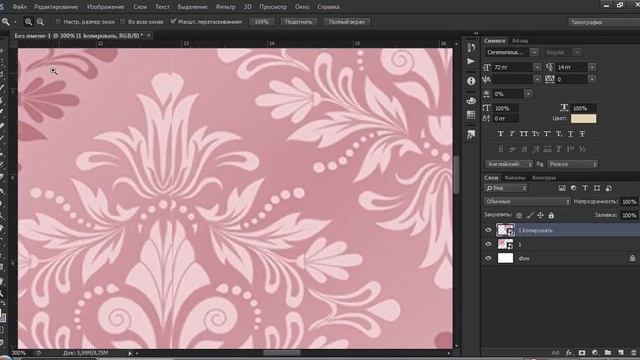Open the font family dropdown Ceremonious
Image resolution: width=640 pixels, height=360 pixels.
click(534, 52)
